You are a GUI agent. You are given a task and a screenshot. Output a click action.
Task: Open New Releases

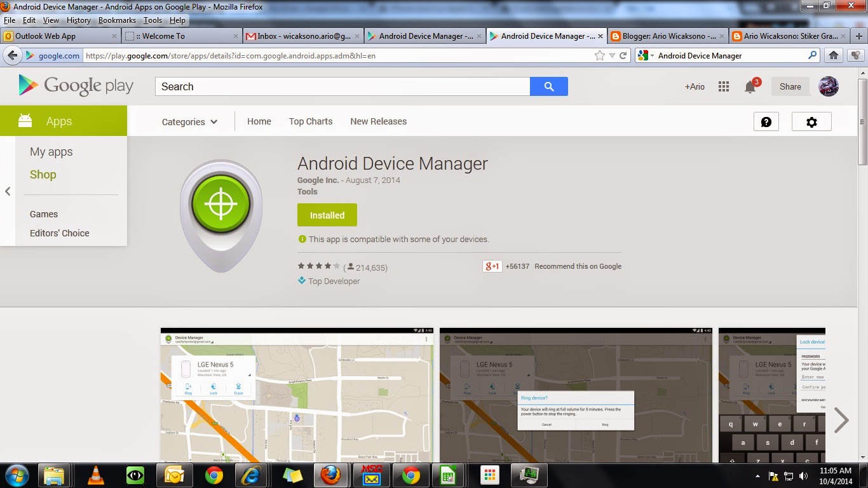379,121
